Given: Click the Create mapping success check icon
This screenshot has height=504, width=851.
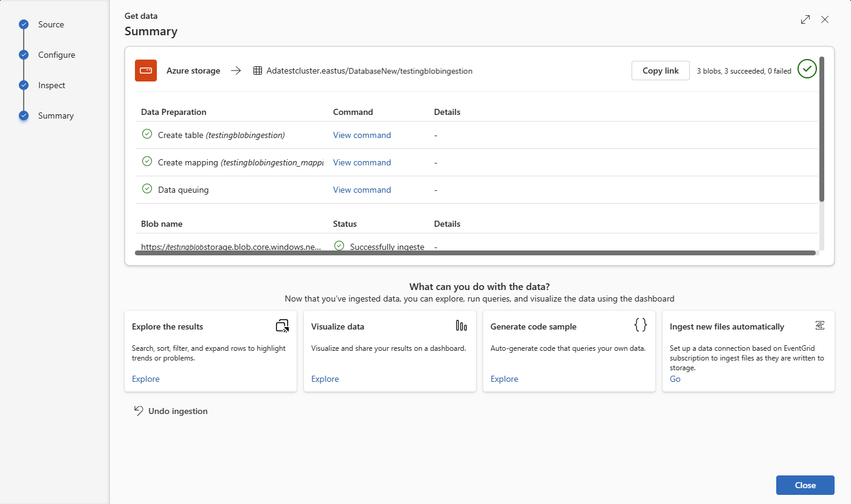Looking at the screenshot, I should (x=146, y=162).
